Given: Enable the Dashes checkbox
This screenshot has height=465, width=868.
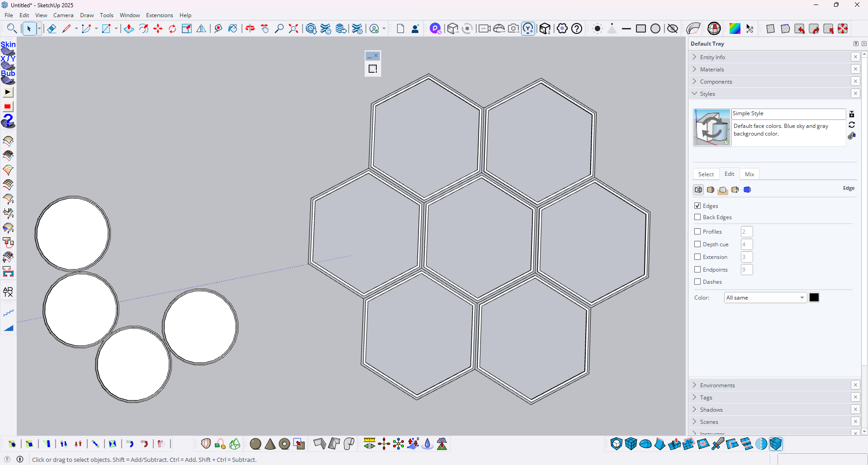Looking at the screenshot, I should click(x=697, y=282).
